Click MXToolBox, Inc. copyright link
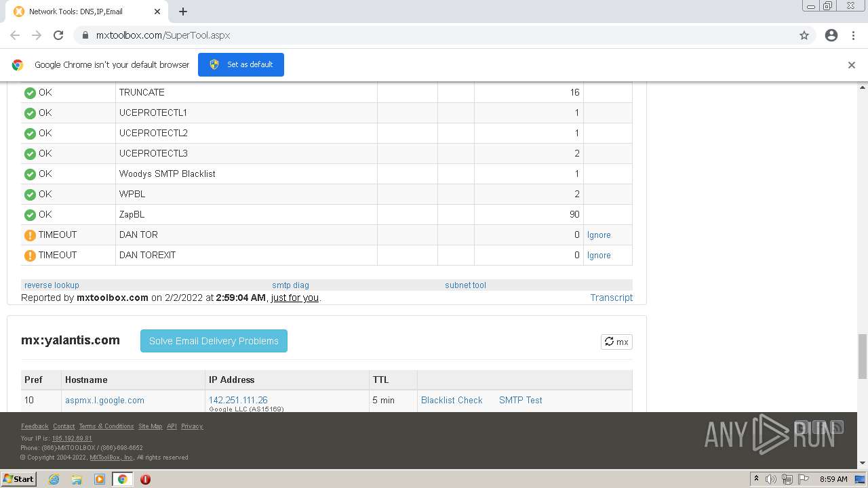Screen dimensions: 868x488 point(111,457)
